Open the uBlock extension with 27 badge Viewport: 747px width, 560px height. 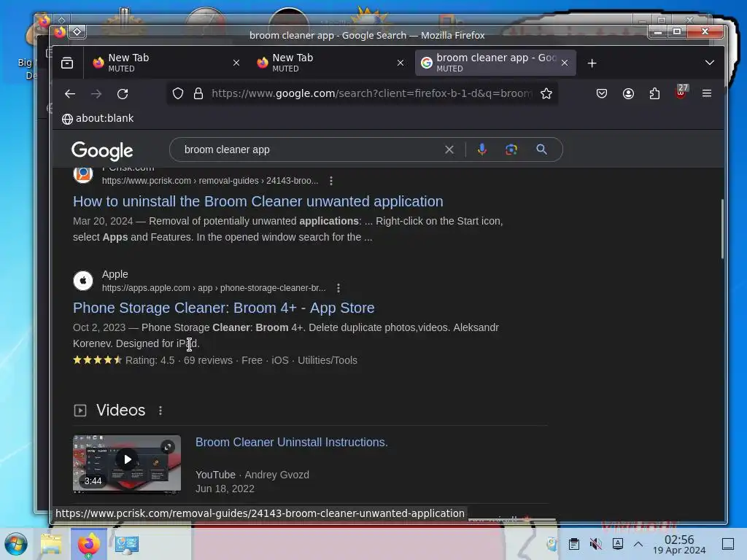(x=681, y=92)
